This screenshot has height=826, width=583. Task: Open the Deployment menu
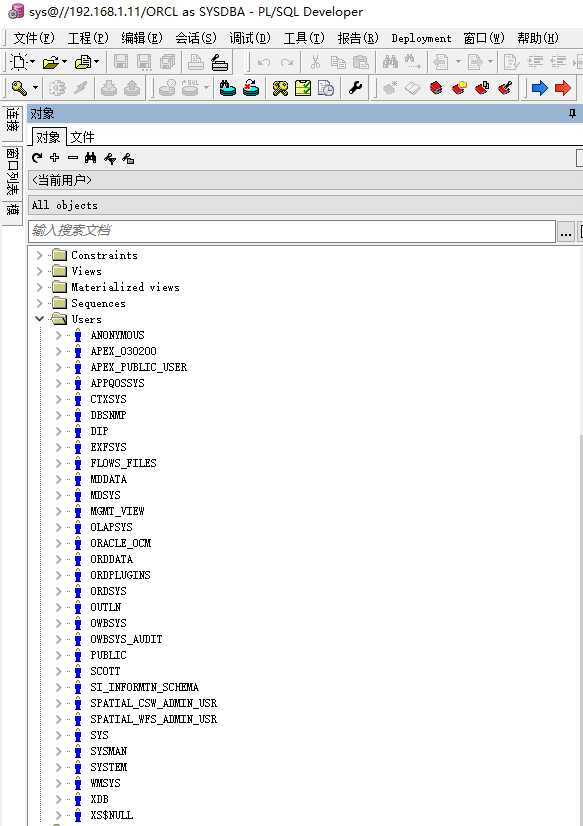(x=421, y=38)
